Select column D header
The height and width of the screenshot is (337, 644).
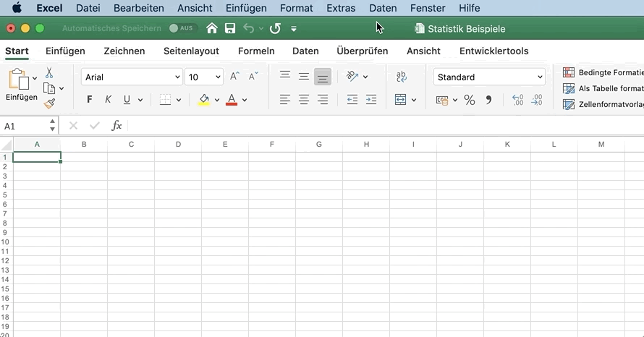(x=178, y=145)
